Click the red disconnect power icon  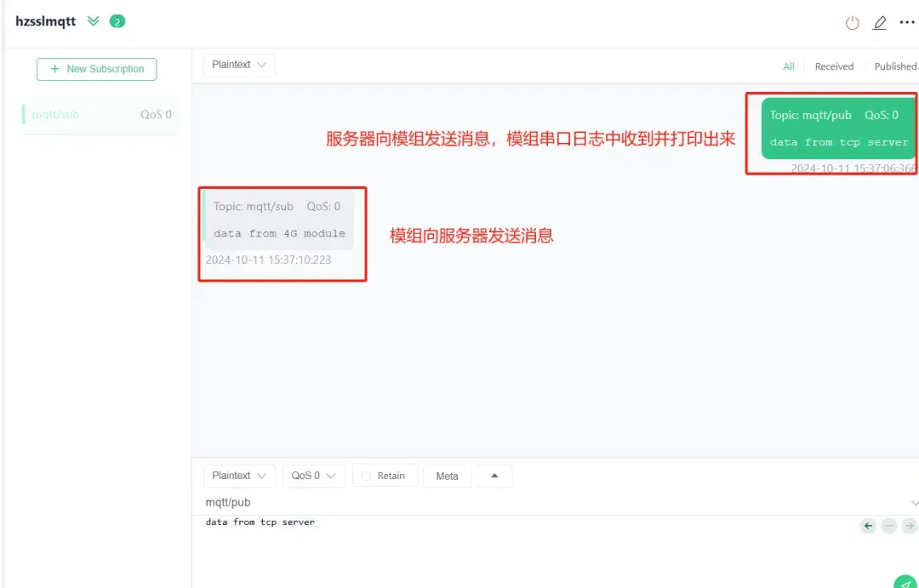[852, 23]
